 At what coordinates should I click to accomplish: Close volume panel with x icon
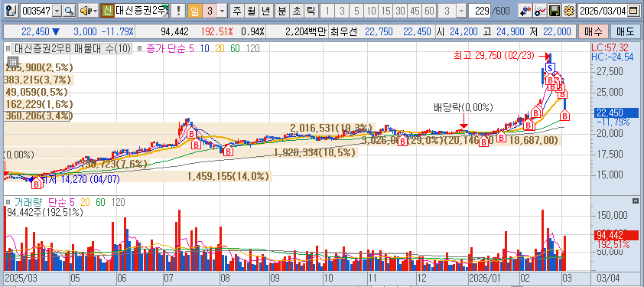(636, 201)
